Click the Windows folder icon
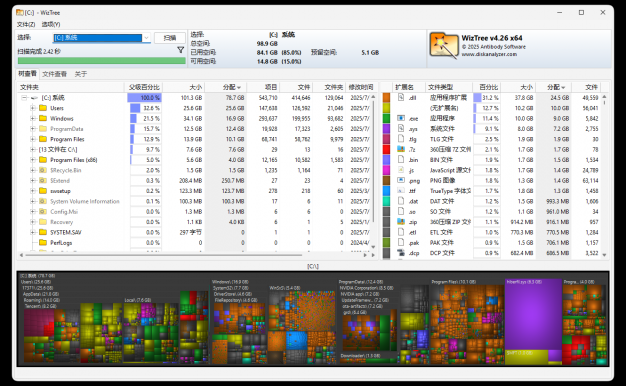This screenshot has width=626, height=386. tap(43, 119)
